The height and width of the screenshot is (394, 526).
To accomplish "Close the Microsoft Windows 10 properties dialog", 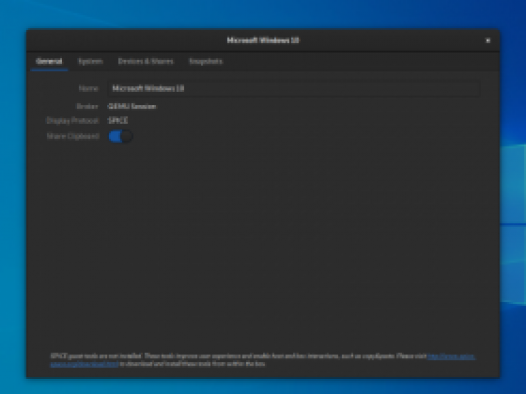I will [x=488, y=41].
